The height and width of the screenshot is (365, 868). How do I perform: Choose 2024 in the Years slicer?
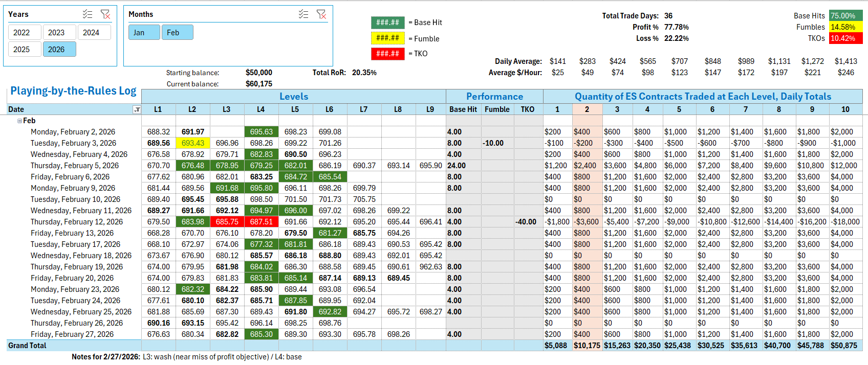click(91, 33)
